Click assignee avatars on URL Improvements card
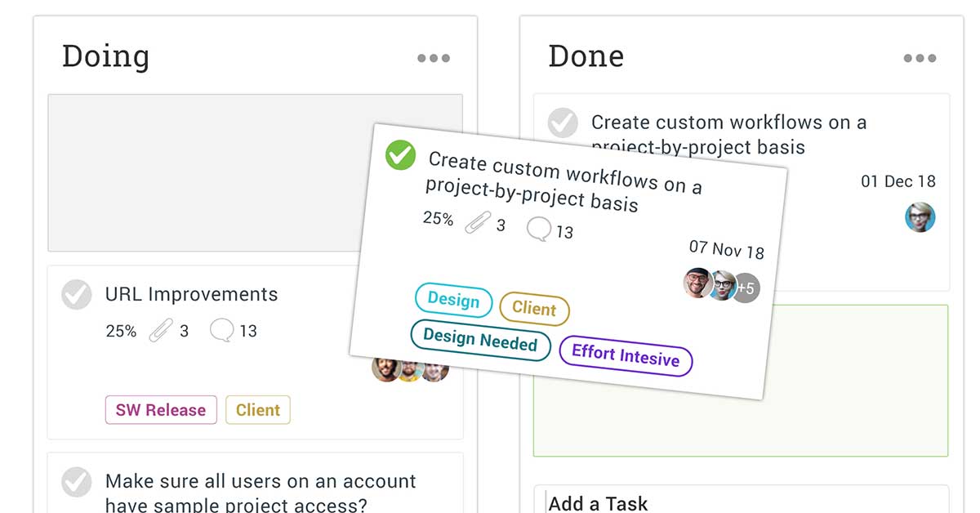 410,368
